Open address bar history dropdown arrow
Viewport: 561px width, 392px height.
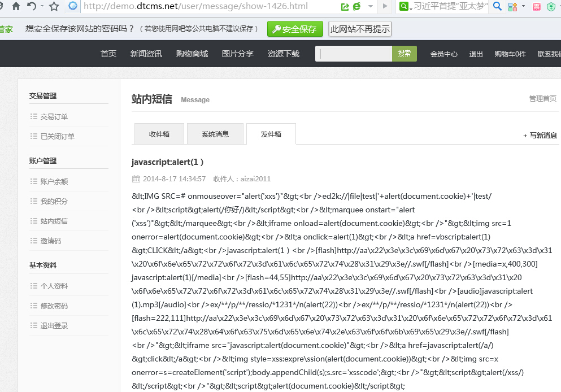[x=371, y=6]
